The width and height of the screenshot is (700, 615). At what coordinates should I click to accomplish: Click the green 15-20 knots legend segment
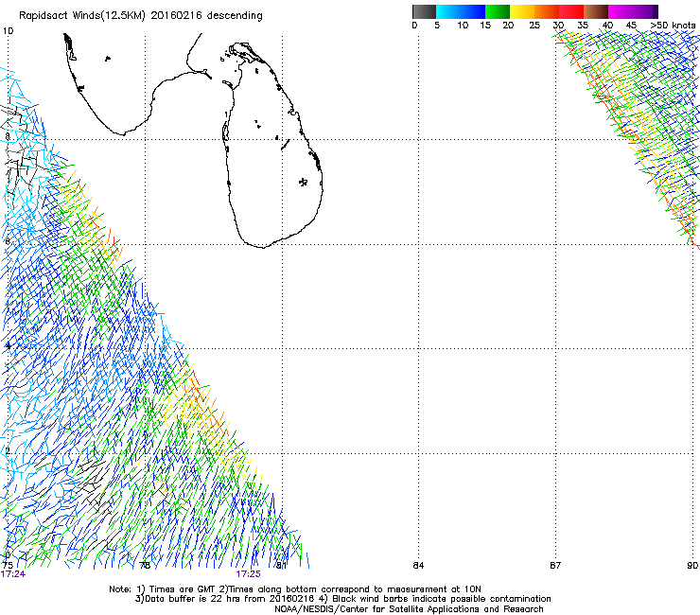click(x=498, y=11)
